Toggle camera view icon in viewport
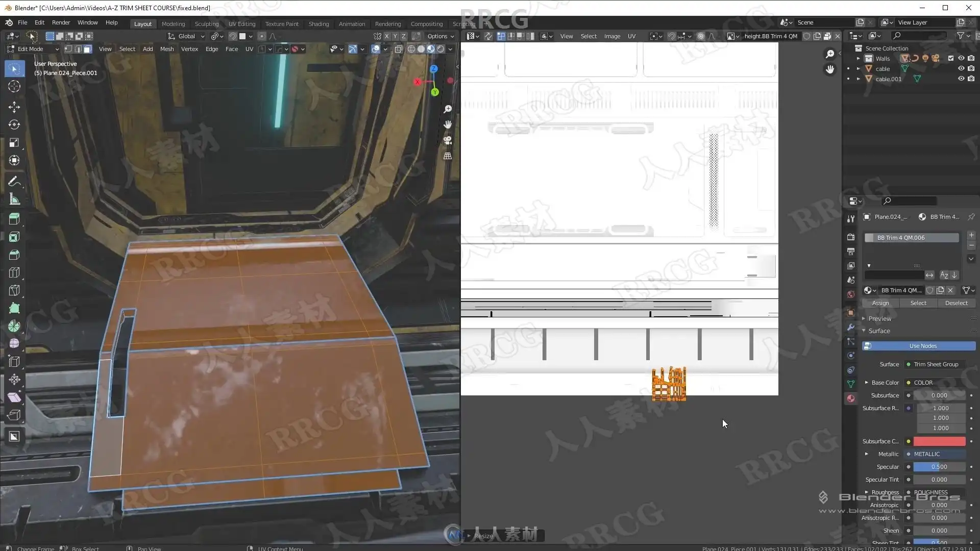Image resolution: width=980 pixels, height=551 pixels. 448,140
